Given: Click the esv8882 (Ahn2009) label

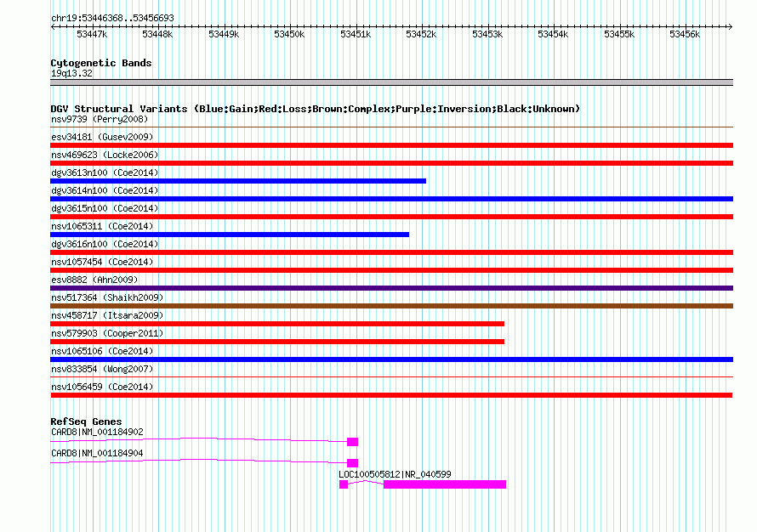Looking at the screenshot, I should (94, 280).
